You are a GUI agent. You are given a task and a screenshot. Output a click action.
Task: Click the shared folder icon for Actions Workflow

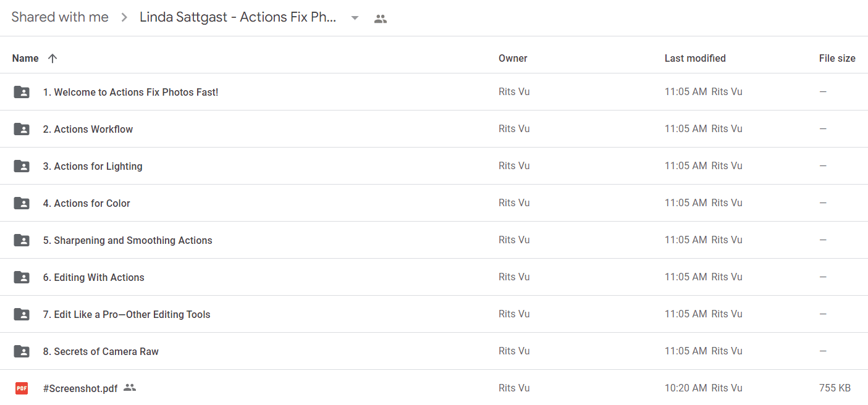[22, 129]
